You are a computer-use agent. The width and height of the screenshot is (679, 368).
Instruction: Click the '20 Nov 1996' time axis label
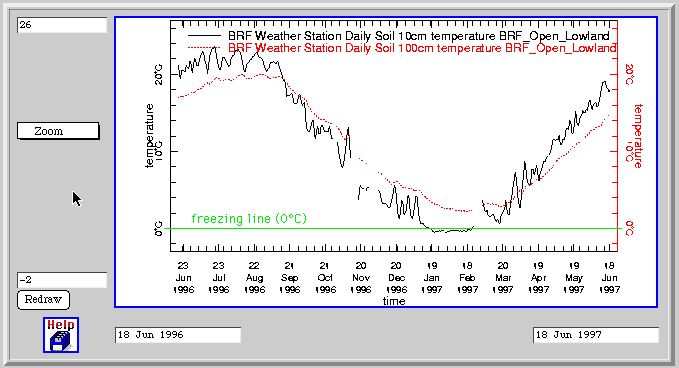click(361, 278)
